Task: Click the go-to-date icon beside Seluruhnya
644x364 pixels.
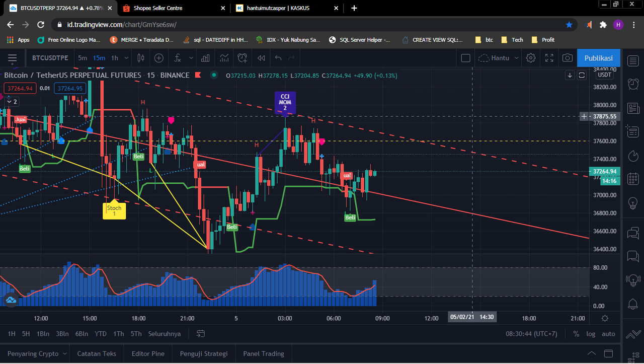Action: click(x=201, y=333)
